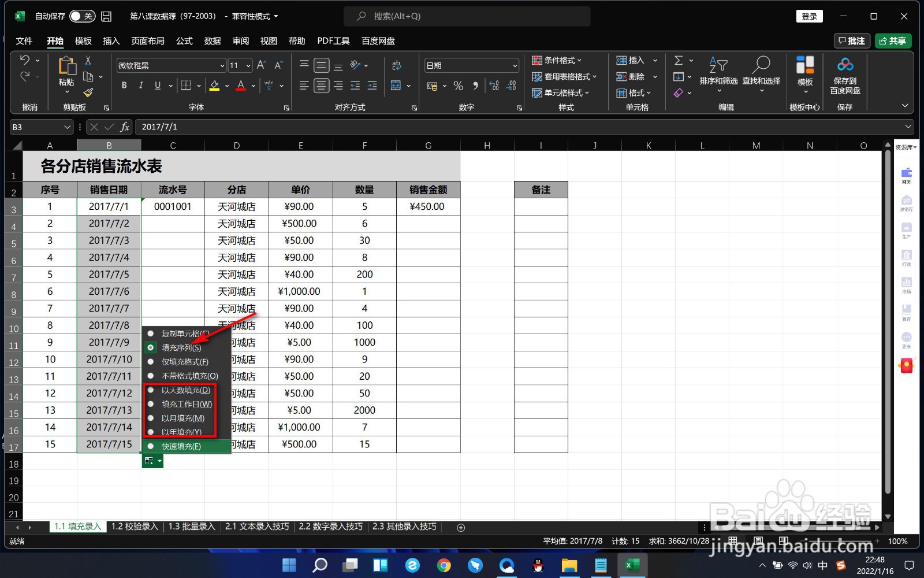Click the wrap text icon
924x578 pixels.
coord(396,65)
